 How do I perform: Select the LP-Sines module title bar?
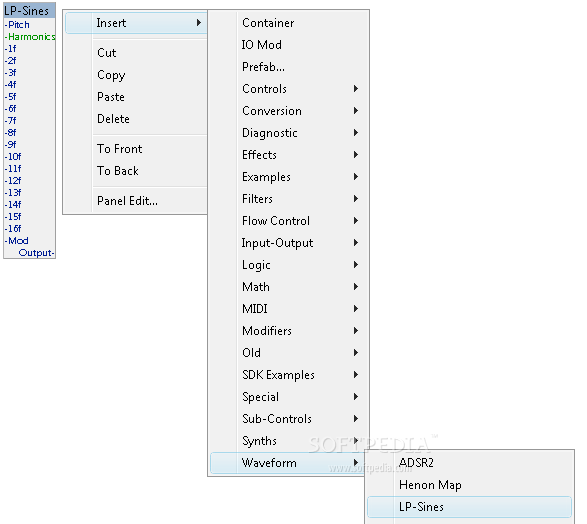pyautogui.click(x=30, y=10)
